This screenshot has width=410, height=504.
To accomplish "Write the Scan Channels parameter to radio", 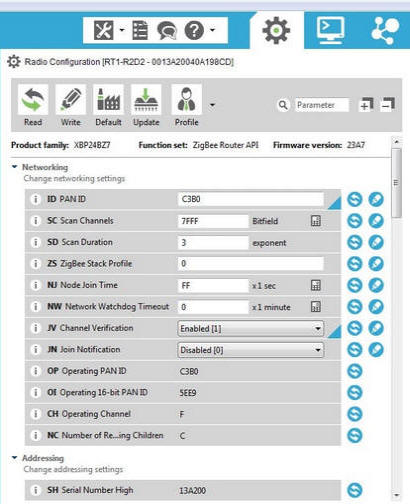I will click(376, 221).
